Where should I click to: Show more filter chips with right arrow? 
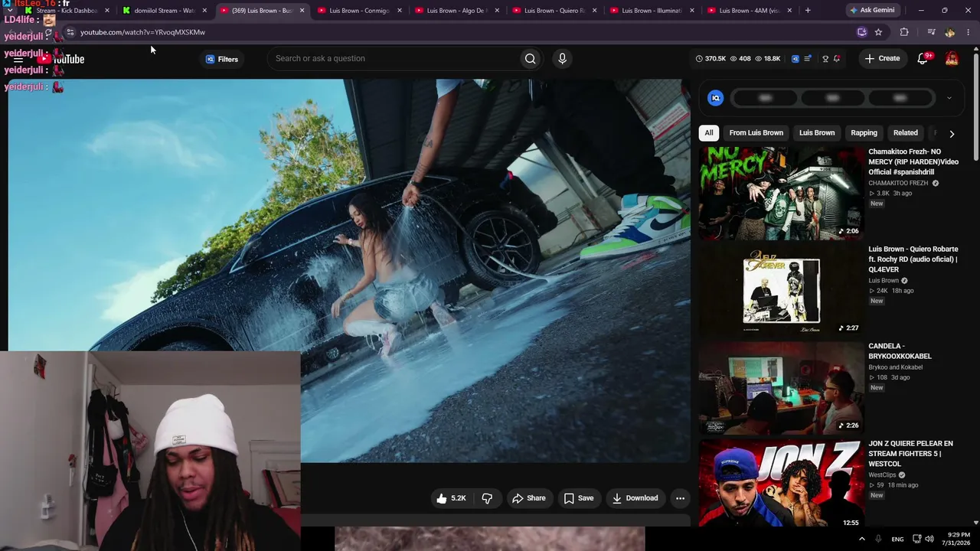pyautogui.click(x=952, y=133)
